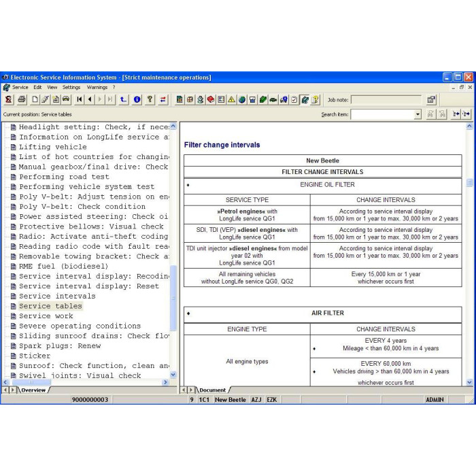Click the small green car toolbar icon
Viewport: 476px width, 476px height.
(273, 99)
